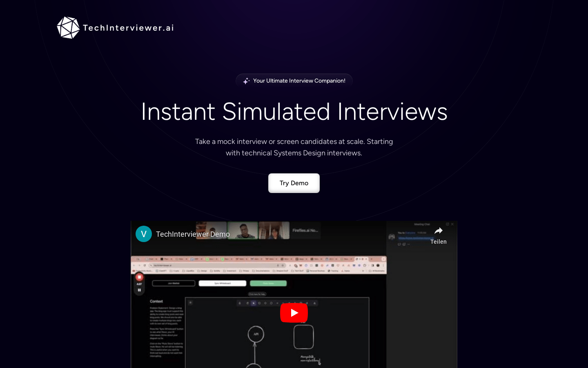The width and height of the screenshot is (588, 368).
Task: Click the mock interview description paragraph
Action: coord(294,147)
